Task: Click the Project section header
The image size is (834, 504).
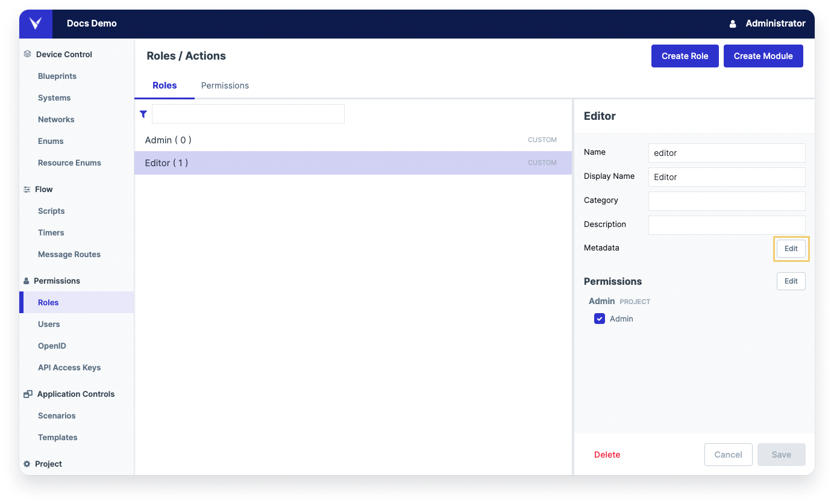Action: [48, 464]
